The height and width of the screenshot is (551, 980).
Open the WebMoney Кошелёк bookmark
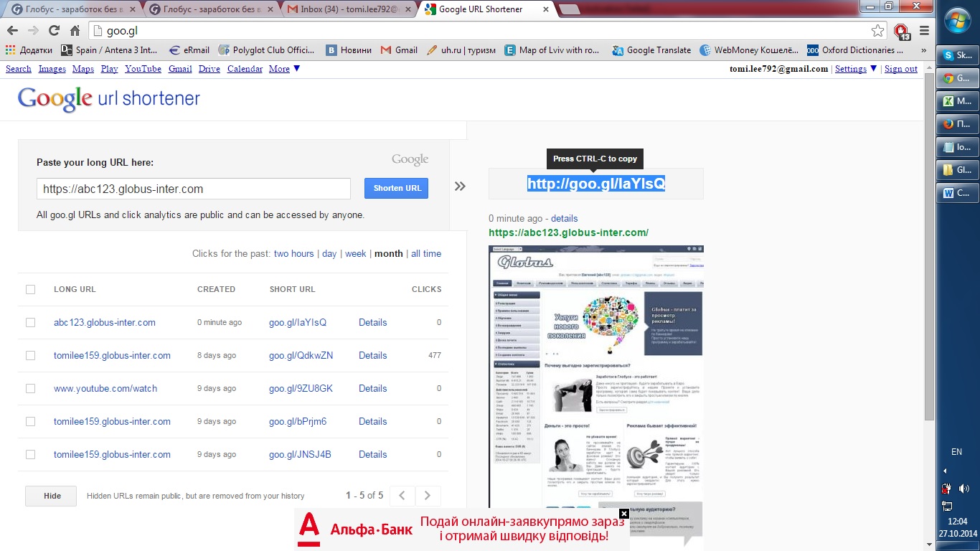pos(750,50)
